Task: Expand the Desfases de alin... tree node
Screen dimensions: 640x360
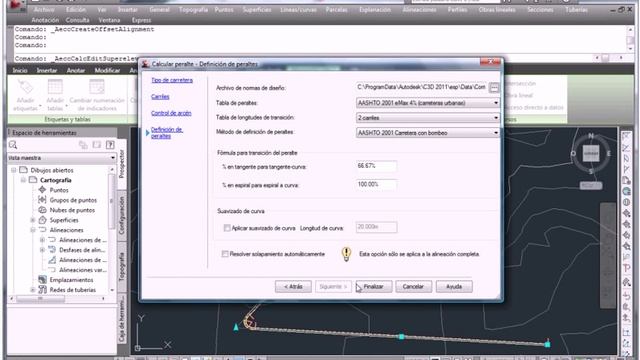Action: 42,250
